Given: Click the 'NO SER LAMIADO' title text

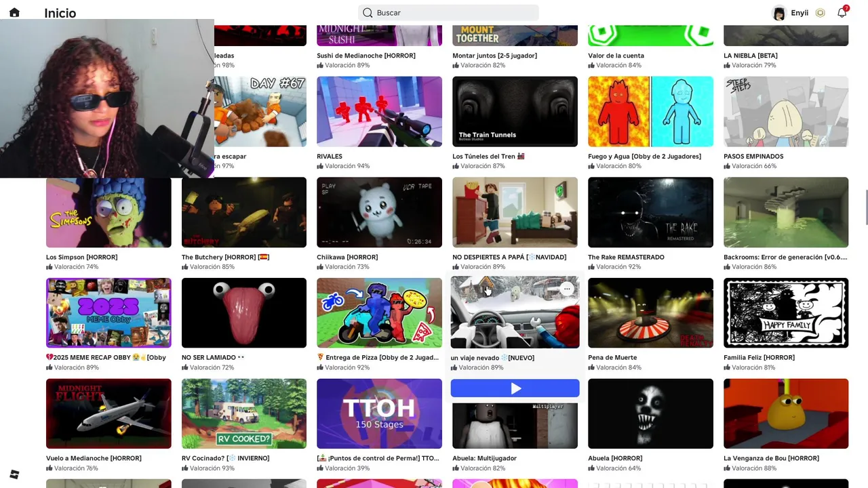Looking at the screenshot, I should point(213,358).
